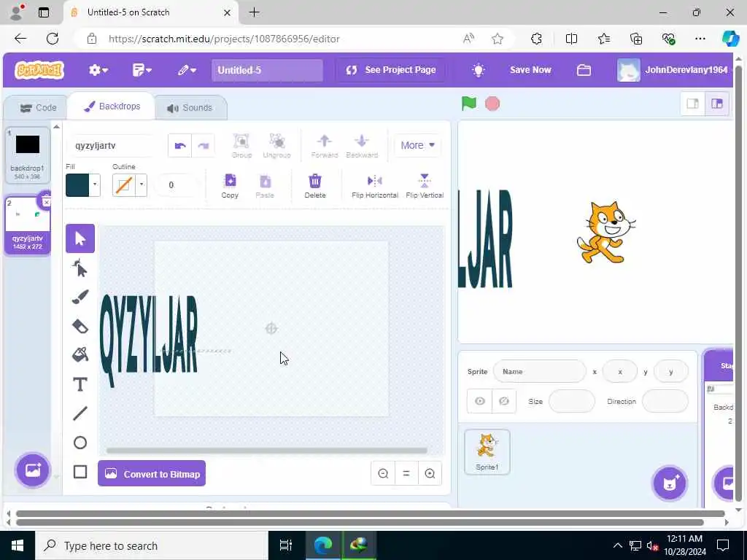The image size is (747, 560).
Task: Copy the selected object
Action: (230, 186)
